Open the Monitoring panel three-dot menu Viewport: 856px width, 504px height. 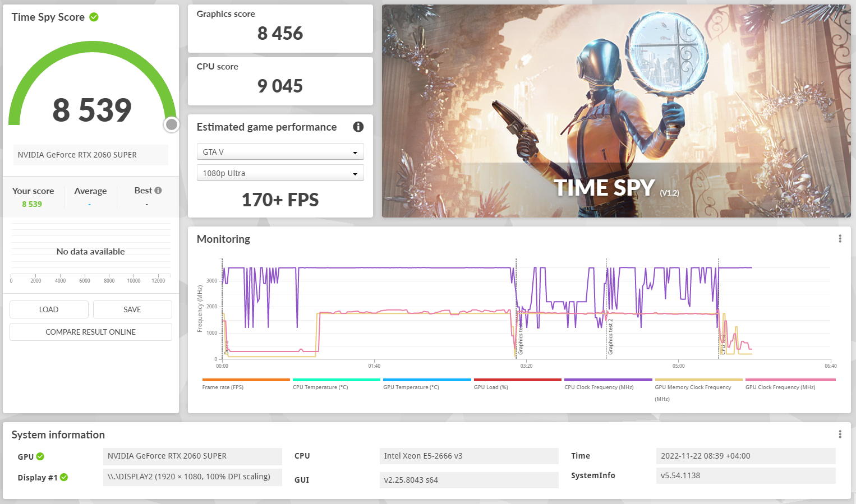point(840,239)
